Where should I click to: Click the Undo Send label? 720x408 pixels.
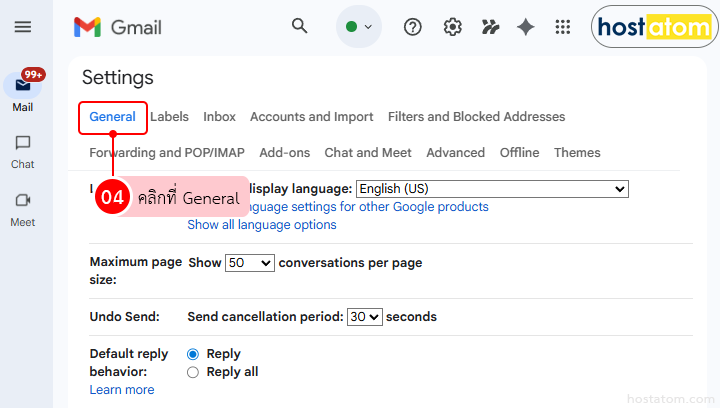124,317
